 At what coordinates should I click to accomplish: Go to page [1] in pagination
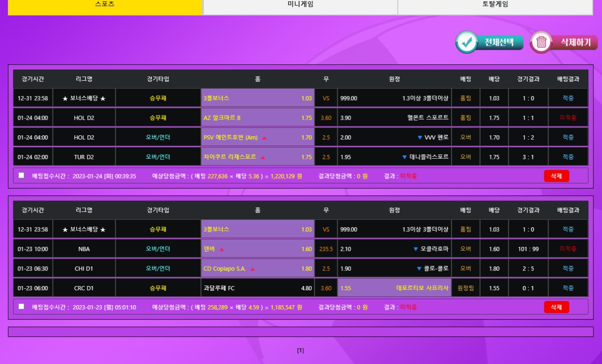pyautogui.click(x=301, y=350)
